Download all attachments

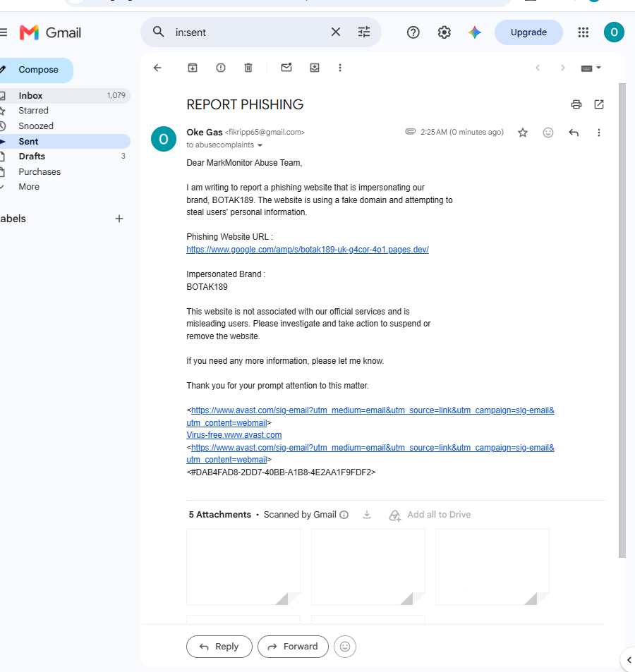click(x=367, y=514)
